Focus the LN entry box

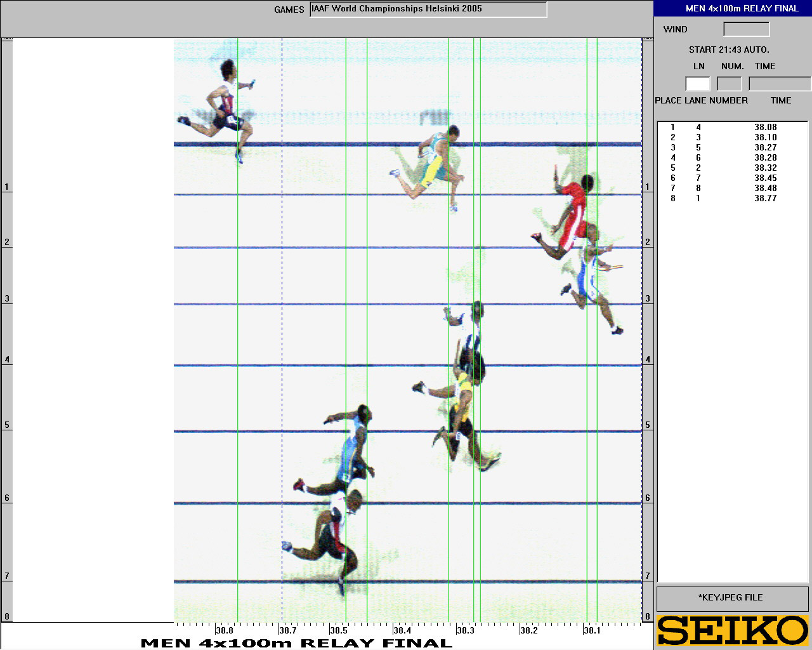pyautogui.click(x=697, y=84)
